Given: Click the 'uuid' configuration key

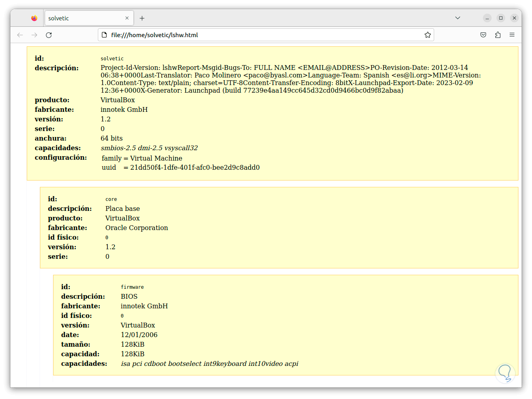Looking at the screenshot, I should click(x=109, y=167).
